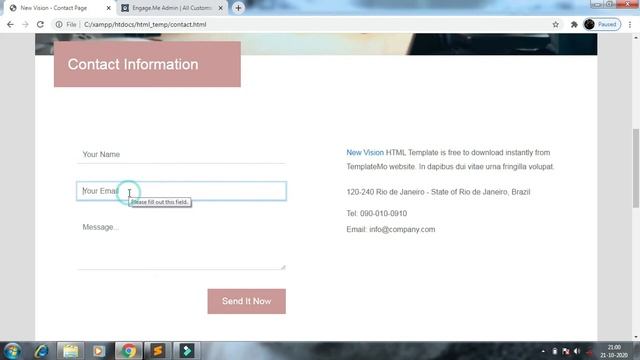640x360 pixels.
Task: Close the Engage.Me Admin tab
Action: 220,8
